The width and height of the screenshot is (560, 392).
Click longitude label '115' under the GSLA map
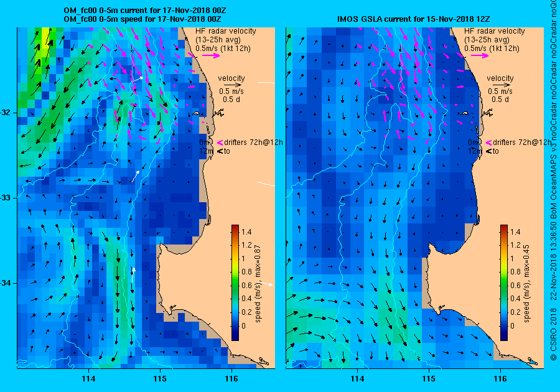click(x=429, y=378)
